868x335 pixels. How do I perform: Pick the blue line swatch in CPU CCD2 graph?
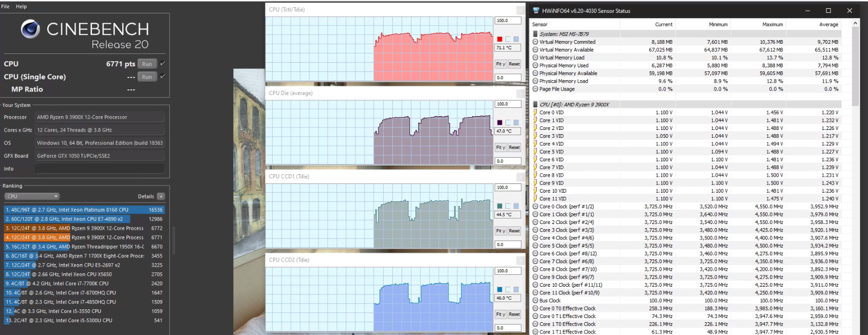tap(500, 289)
